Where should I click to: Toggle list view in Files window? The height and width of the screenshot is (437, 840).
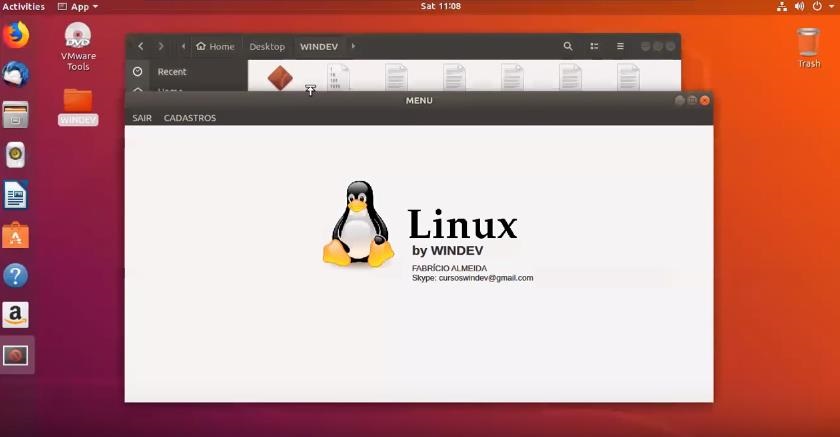point(594,46)
